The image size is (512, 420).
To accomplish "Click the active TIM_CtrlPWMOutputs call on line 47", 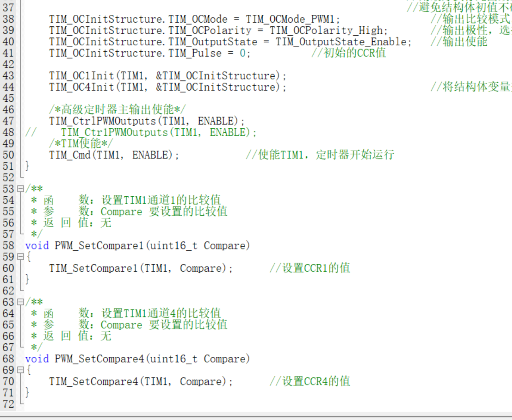I will pyautogui.click(x=147, y=121).
